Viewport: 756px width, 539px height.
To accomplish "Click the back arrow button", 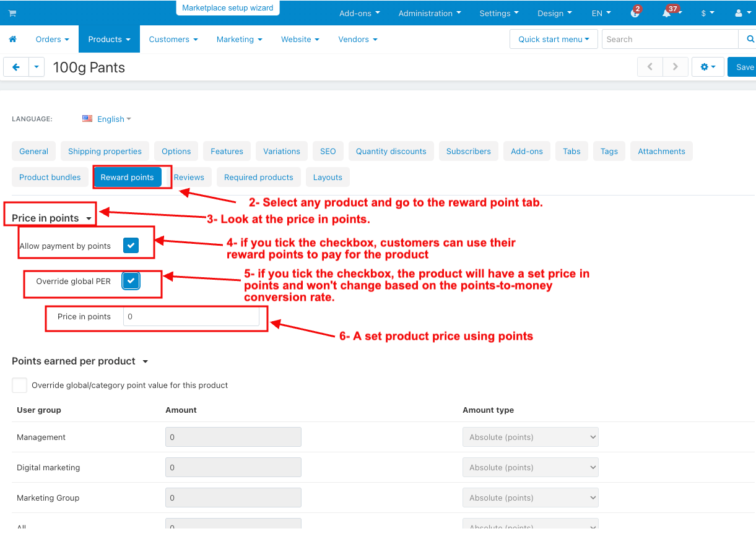I will pyautogui.click(x=16, y=67).
